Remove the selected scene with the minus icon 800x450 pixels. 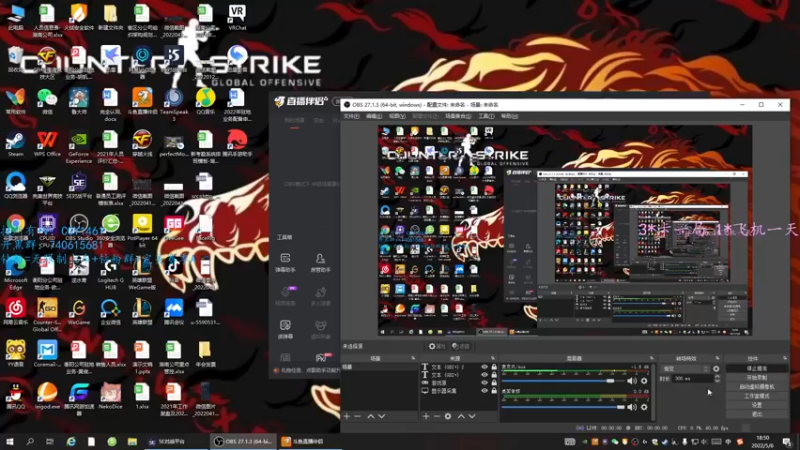(x=358, y=416)
